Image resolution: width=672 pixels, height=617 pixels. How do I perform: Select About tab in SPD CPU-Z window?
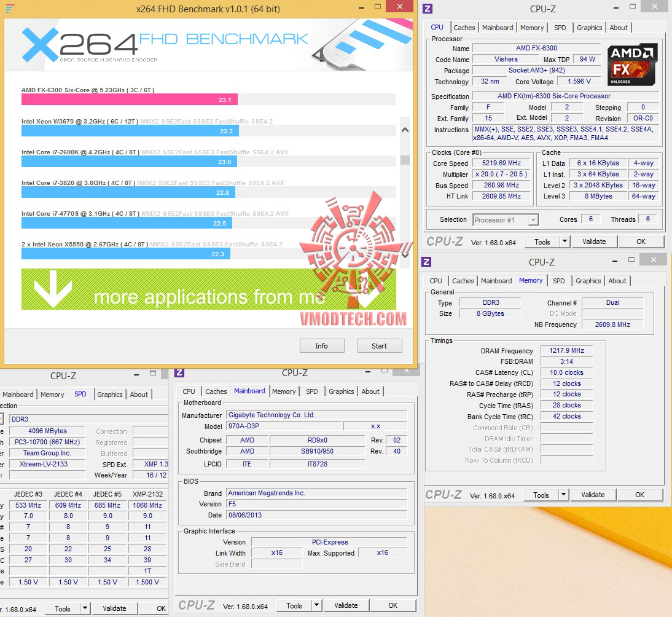(139, 395)
